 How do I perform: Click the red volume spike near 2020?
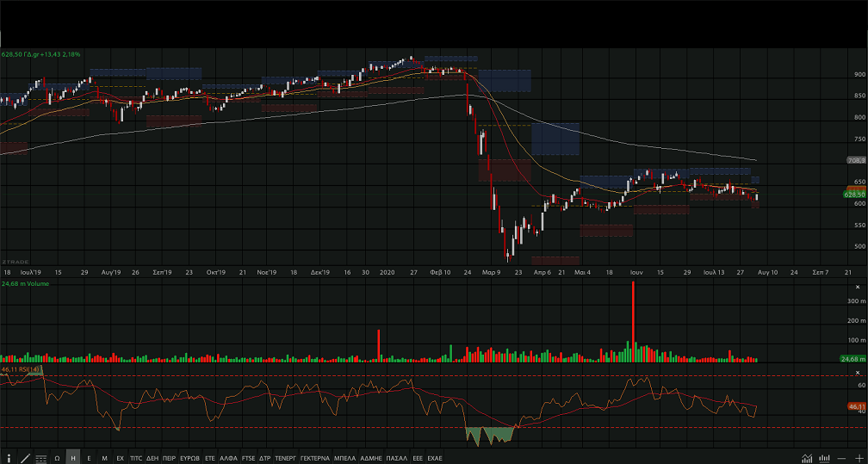[x=379, y=346]
